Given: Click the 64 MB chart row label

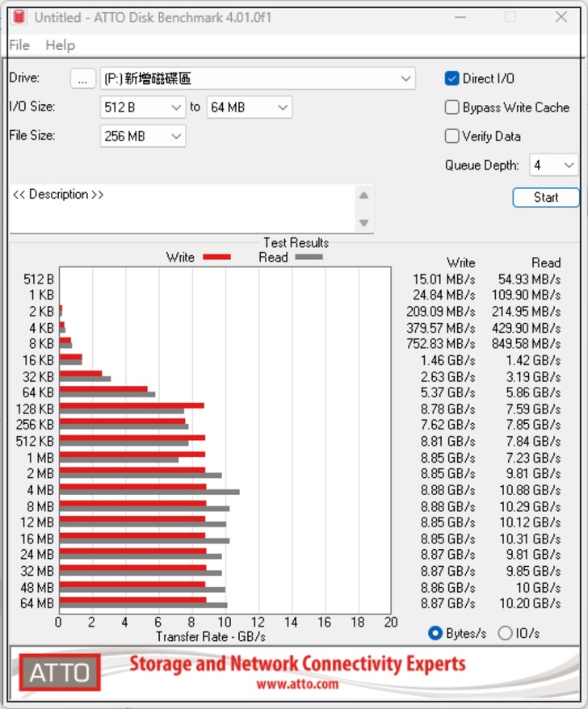Looking at the screenshot, I should pyautogui.click(x=37, y=603).
